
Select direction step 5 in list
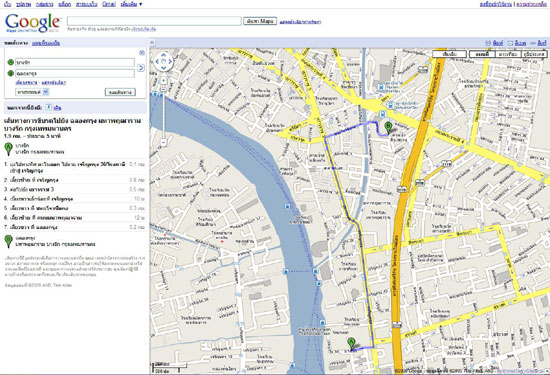75,208
